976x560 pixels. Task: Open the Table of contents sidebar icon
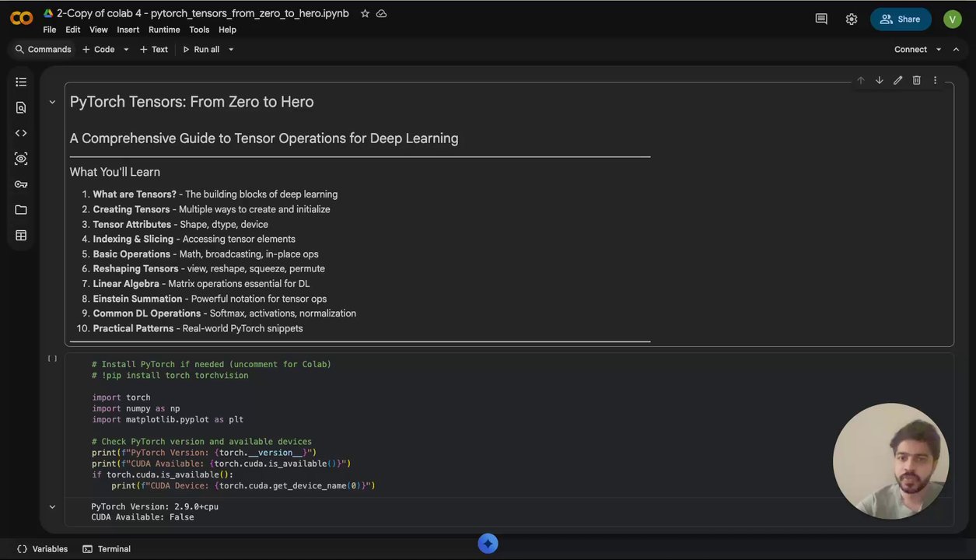point(21,82)
